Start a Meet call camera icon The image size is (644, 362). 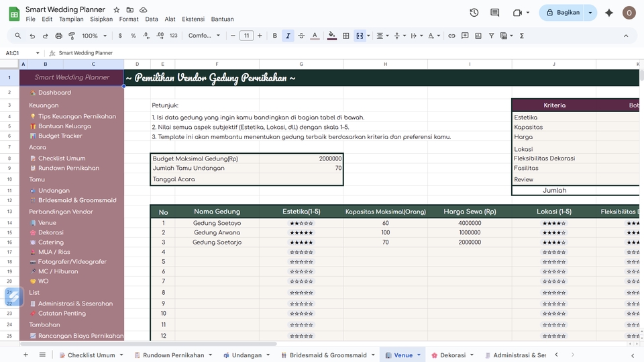click(517, 13)
